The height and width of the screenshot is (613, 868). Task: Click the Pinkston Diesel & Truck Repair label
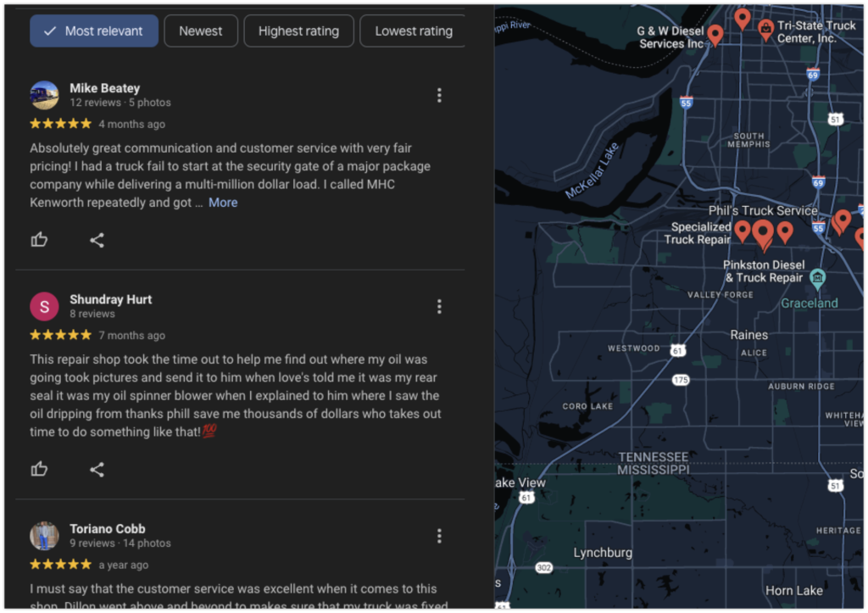pos(764,271)
